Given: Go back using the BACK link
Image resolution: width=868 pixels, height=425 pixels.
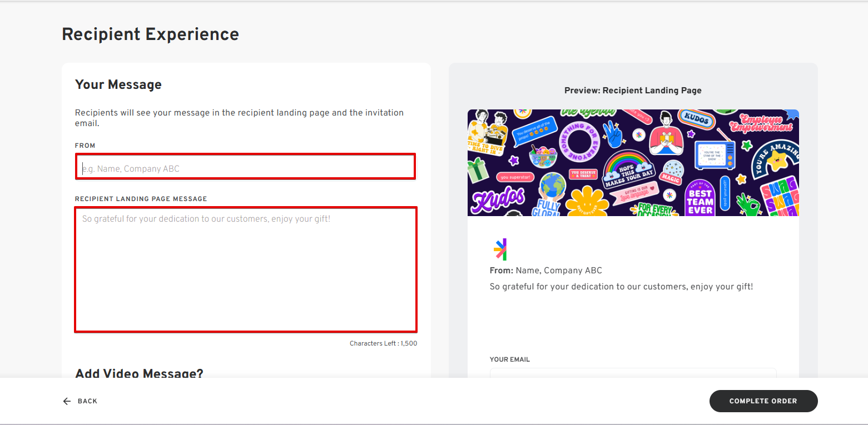Looking at the screenshot, I should [x=87, y=401].
